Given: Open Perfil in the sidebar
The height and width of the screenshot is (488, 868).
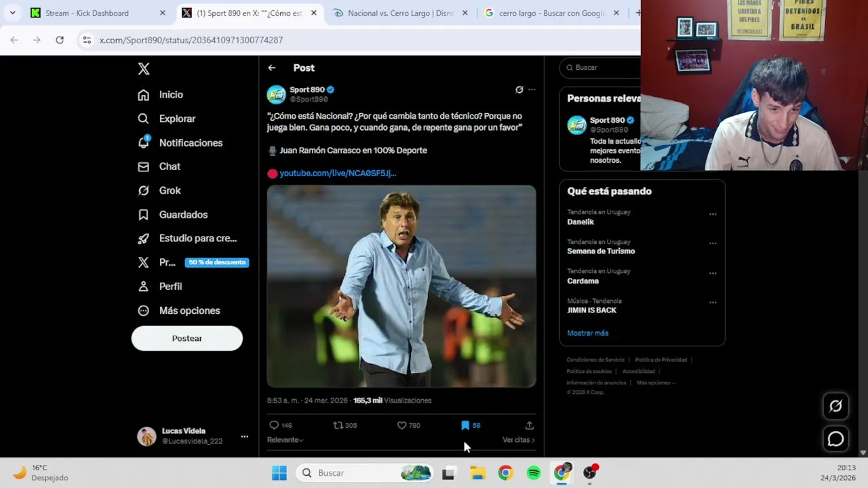Looking at the screenshot, I should [x=160, y=287].
